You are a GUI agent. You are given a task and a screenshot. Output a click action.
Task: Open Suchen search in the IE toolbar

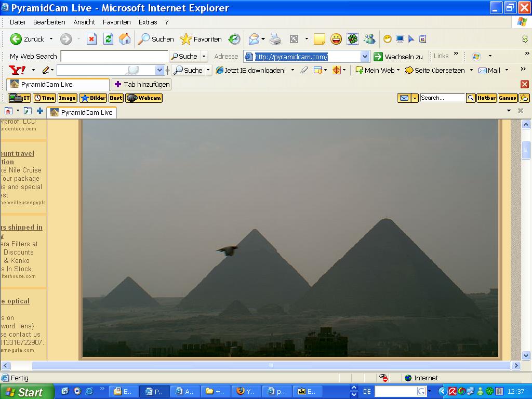(x=156, y=39)
